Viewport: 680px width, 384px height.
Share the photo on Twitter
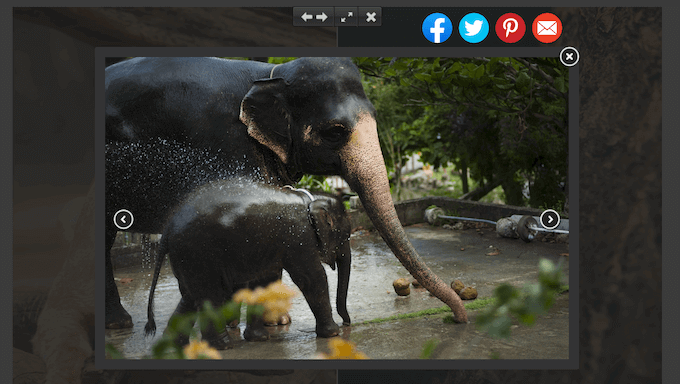[474, 28]
